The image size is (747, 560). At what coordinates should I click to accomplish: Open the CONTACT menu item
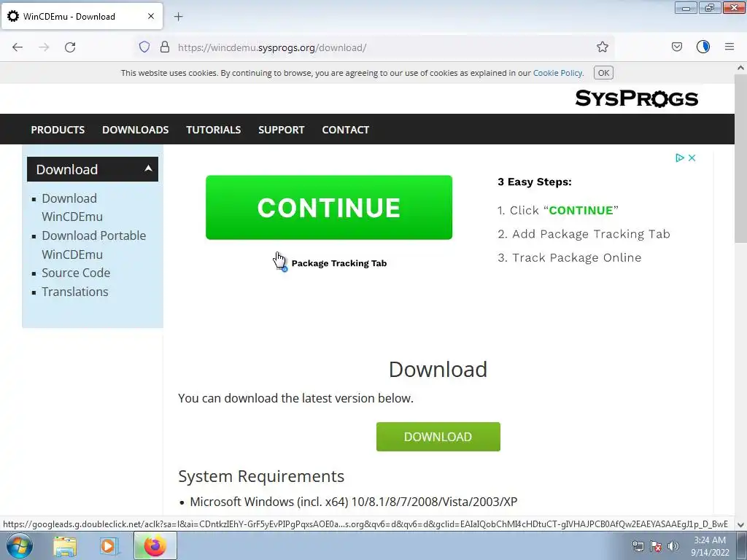[345, 130]
